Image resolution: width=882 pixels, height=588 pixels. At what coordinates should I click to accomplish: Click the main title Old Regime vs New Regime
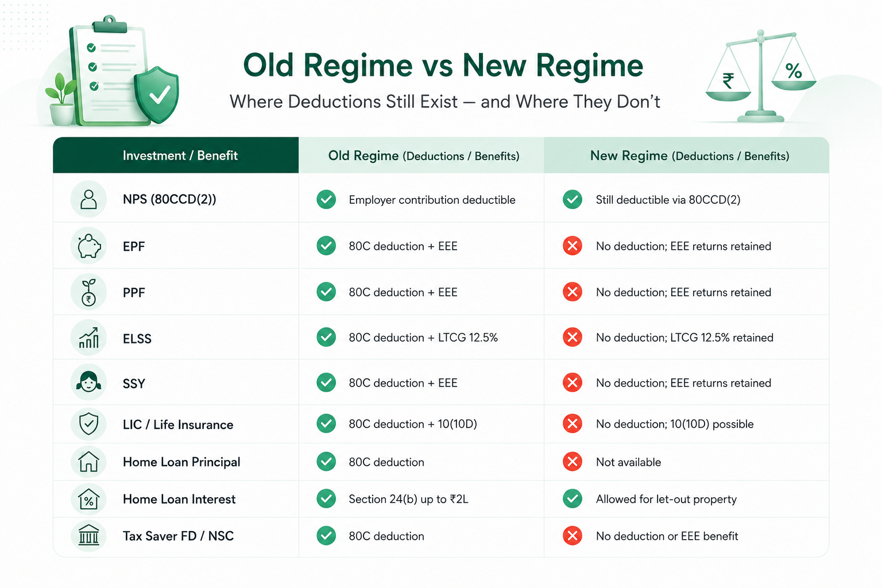pos(443,65)
